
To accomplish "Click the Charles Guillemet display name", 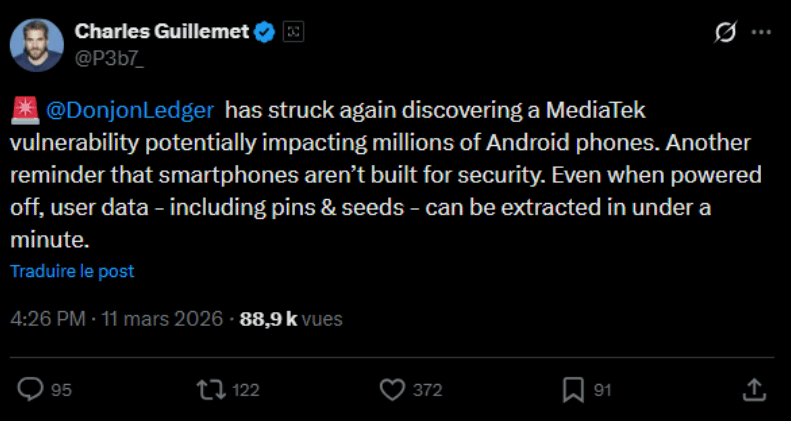I will coord(162,32).
